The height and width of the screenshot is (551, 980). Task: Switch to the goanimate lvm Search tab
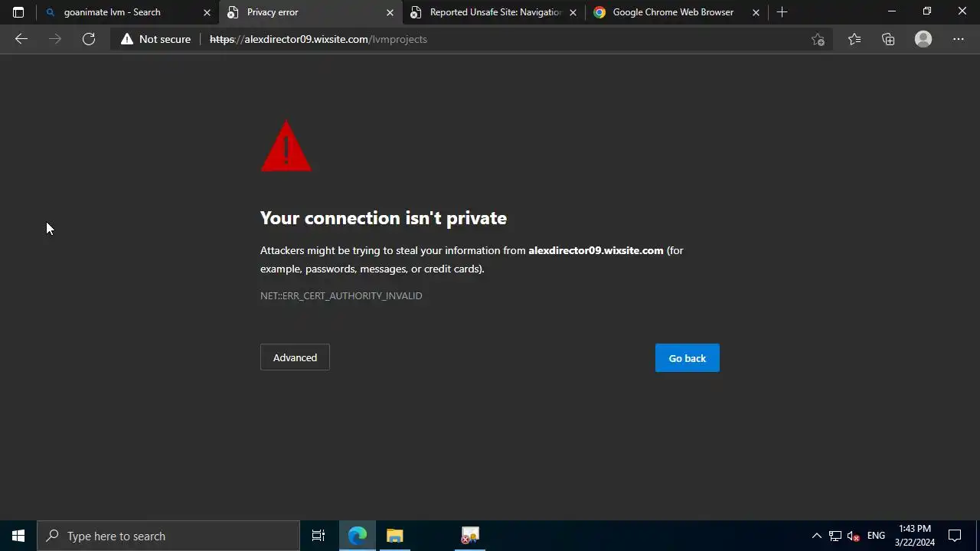128,12
